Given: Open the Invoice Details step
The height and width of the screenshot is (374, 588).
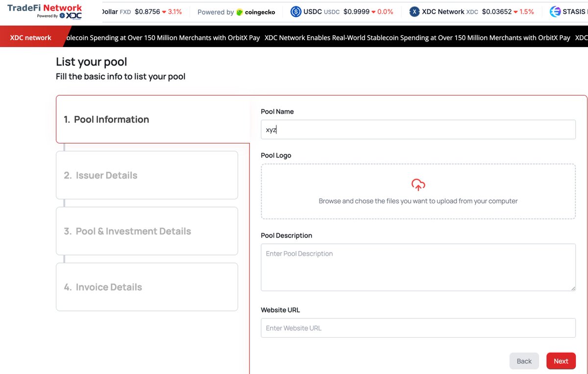Looking at the screenshot, I should pyautogui.click(x=147, y=287).
